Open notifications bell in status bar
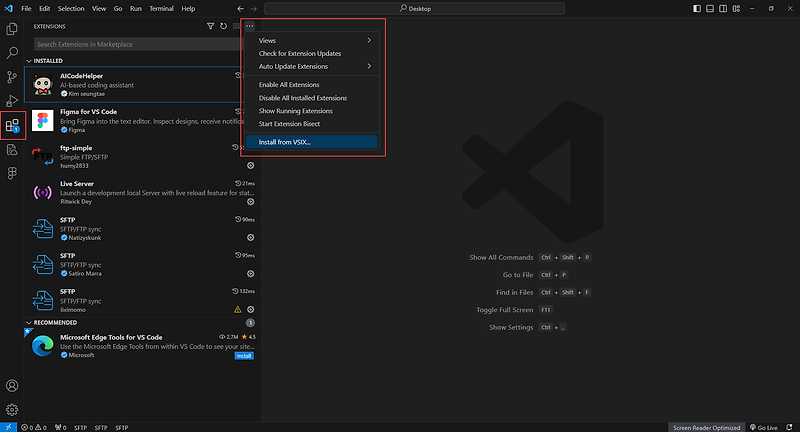 tap(789, 427)
